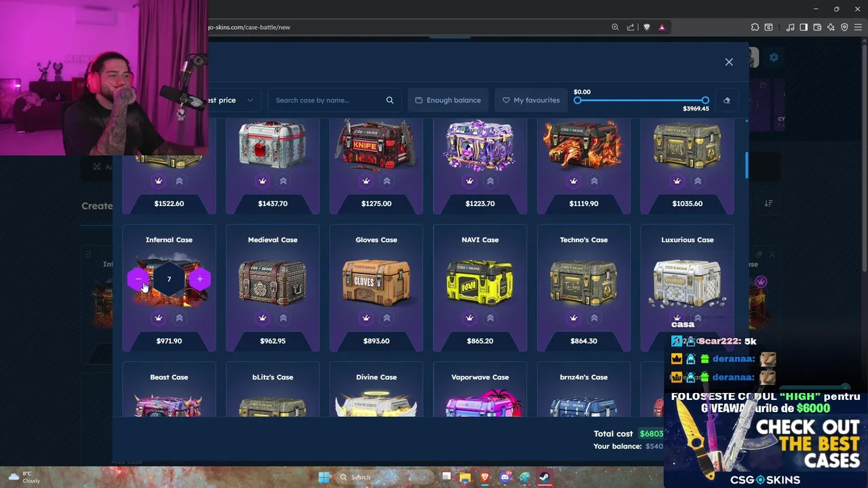The image size is (868, 488).
Task: Select the Divine Case image
Action: [376, 405]
